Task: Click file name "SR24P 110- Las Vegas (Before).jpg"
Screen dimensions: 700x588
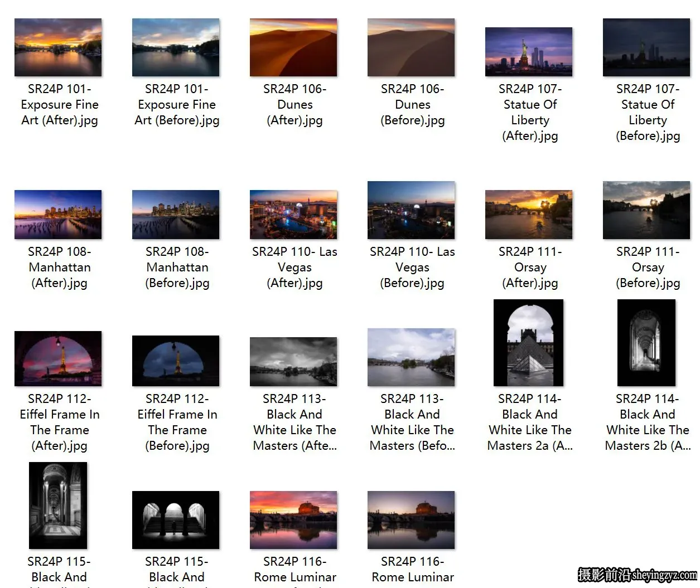Action: point(413,268)
